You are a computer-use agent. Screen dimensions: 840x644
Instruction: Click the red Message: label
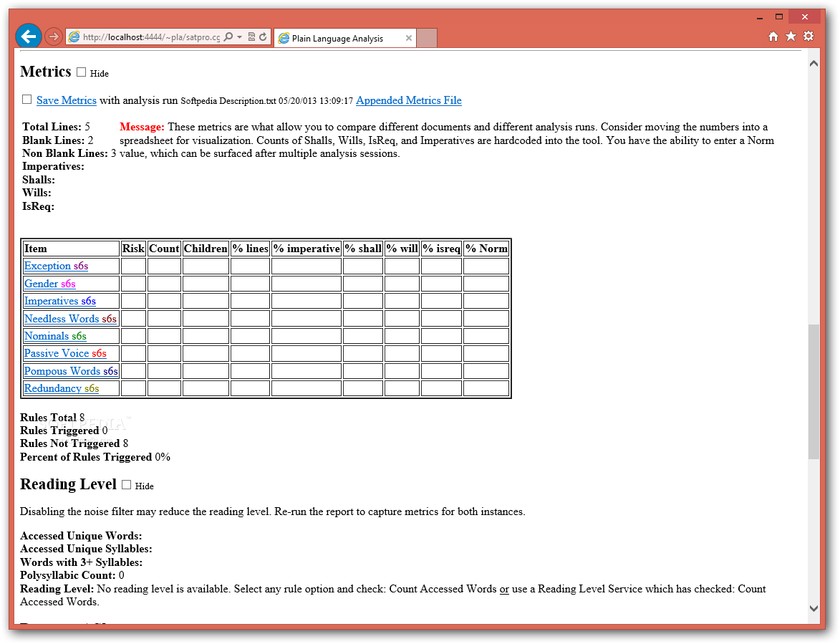[x=142, y=127]
